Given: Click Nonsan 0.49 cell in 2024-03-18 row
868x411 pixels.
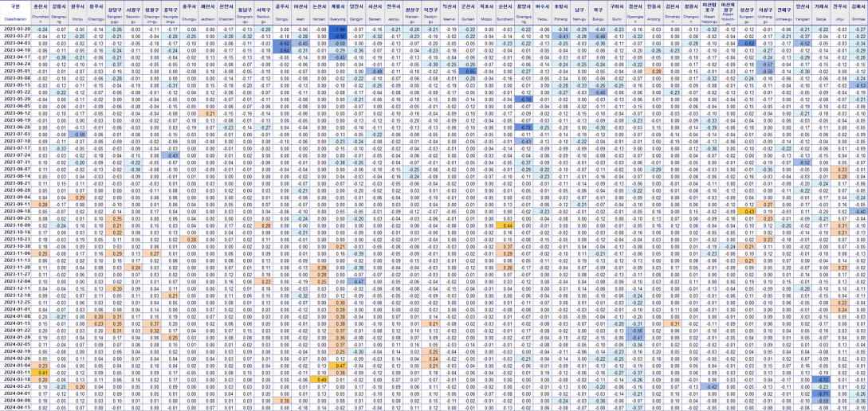Looking at the screenshot, I should click(x=320, y=379).
